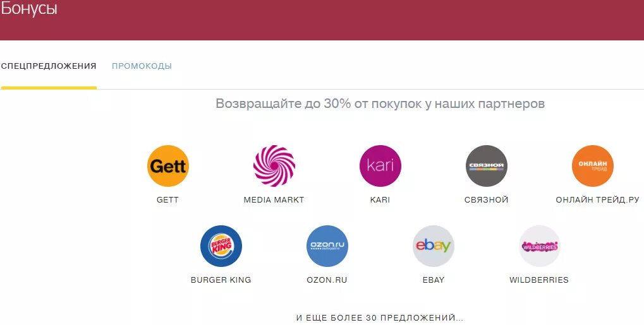Select the purple Kari logo
Image resolution: width=644 pixels, height=325 pixels.
380,166
